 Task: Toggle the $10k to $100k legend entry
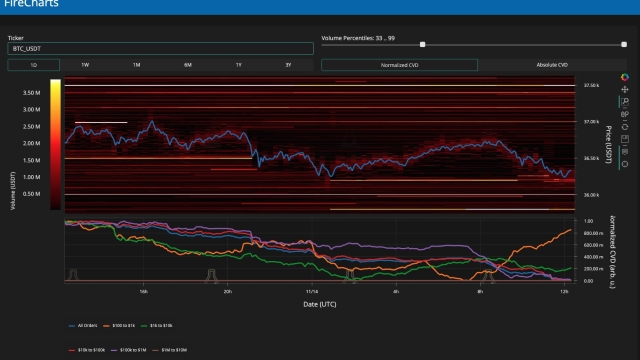coord(87,350)
